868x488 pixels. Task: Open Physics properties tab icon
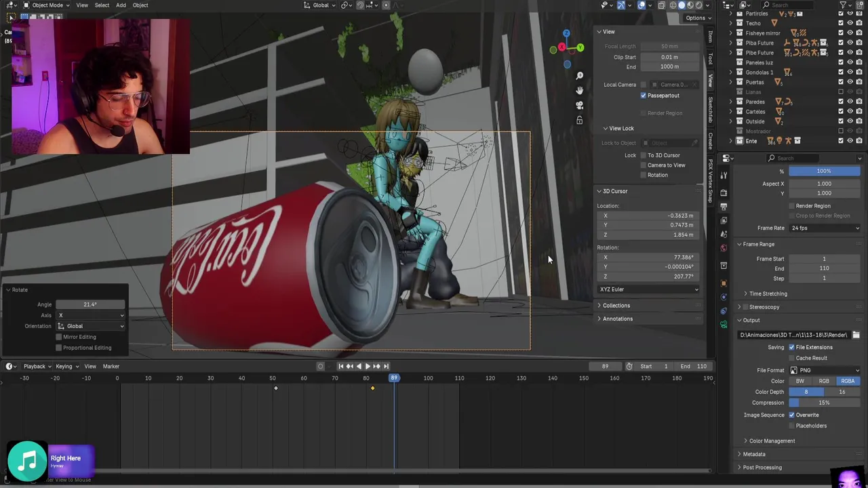pos(724,298)
